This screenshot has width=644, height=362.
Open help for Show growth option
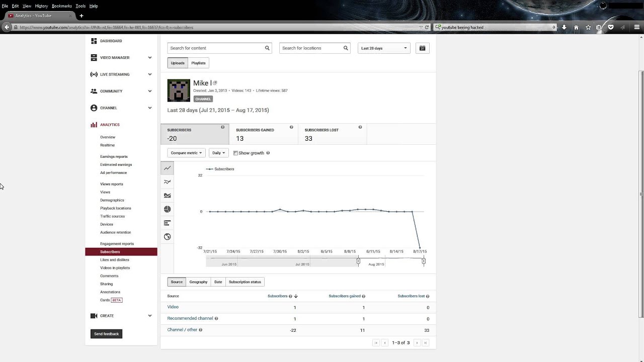coord(268,153)
